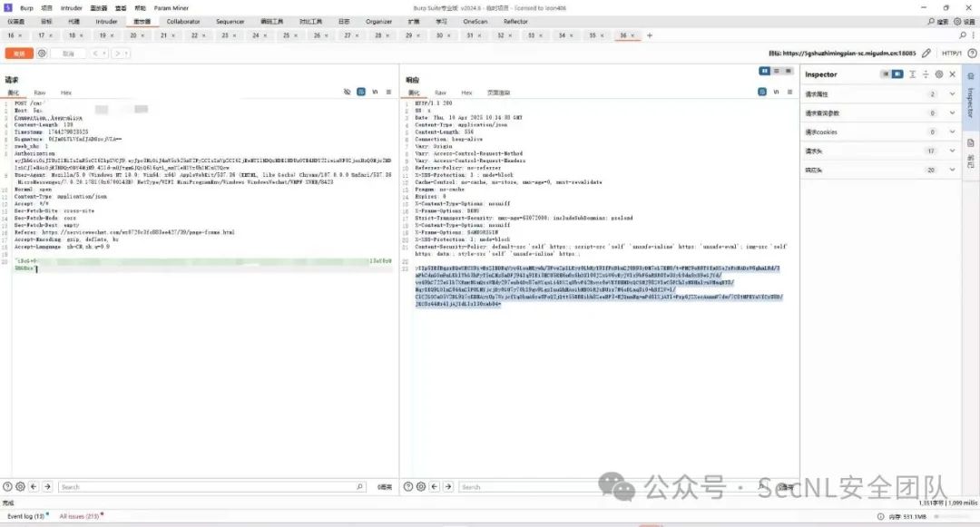Open response search settings gear
This screenshot has height=527, width=980.
coord(421,486)
